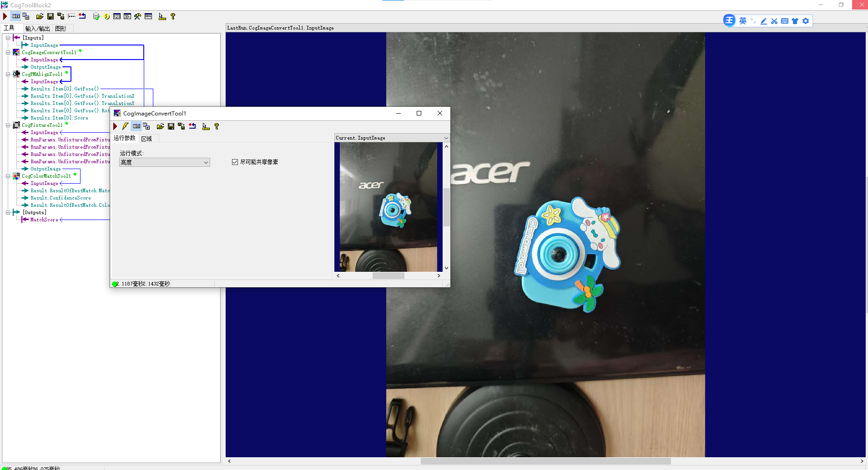This screenshot has height=470, width=868.
Task: Select the CogFixtureTool1 tool in tree
Action: [x=42, y=125]
